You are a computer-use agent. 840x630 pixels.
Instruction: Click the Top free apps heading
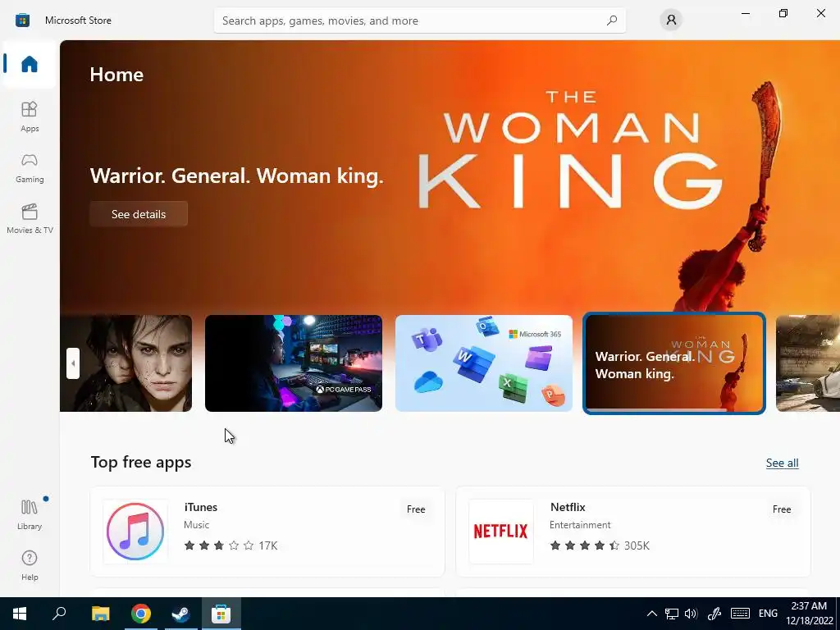141,463
